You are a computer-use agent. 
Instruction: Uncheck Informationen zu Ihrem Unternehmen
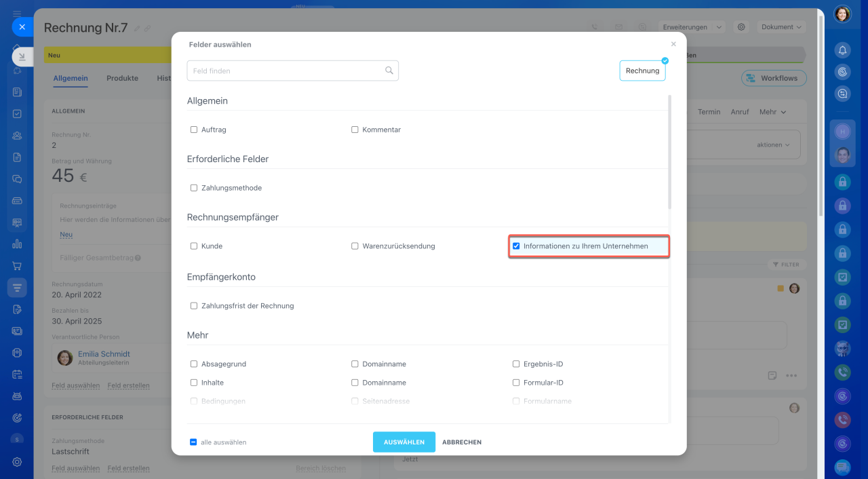pos(516,246)
